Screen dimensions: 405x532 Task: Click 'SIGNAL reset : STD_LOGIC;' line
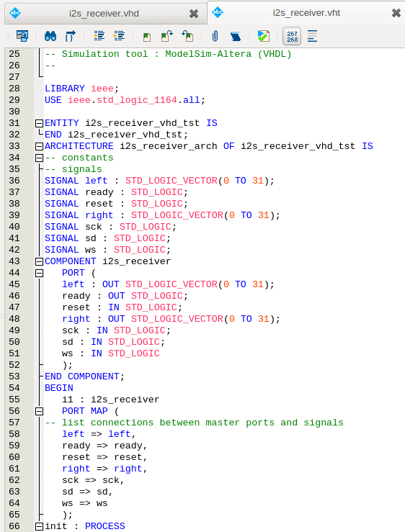coord(116,204)
